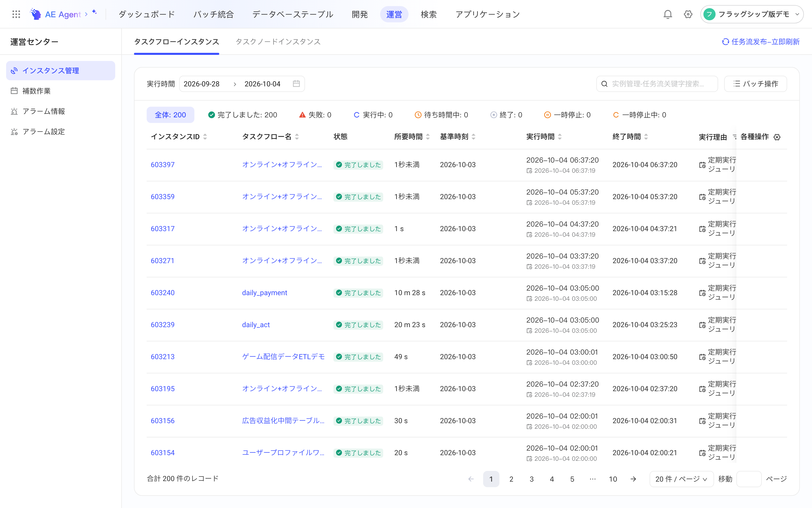Expand pagination ellipsis for more pages

(x=593, y=479)
